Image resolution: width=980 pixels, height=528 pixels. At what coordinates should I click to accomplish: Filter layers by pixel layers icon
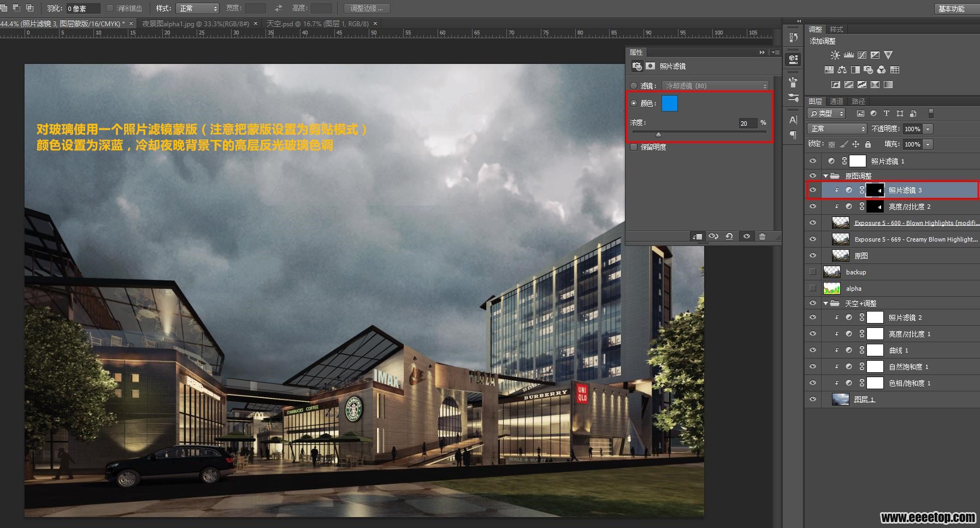tap(860, 113)
